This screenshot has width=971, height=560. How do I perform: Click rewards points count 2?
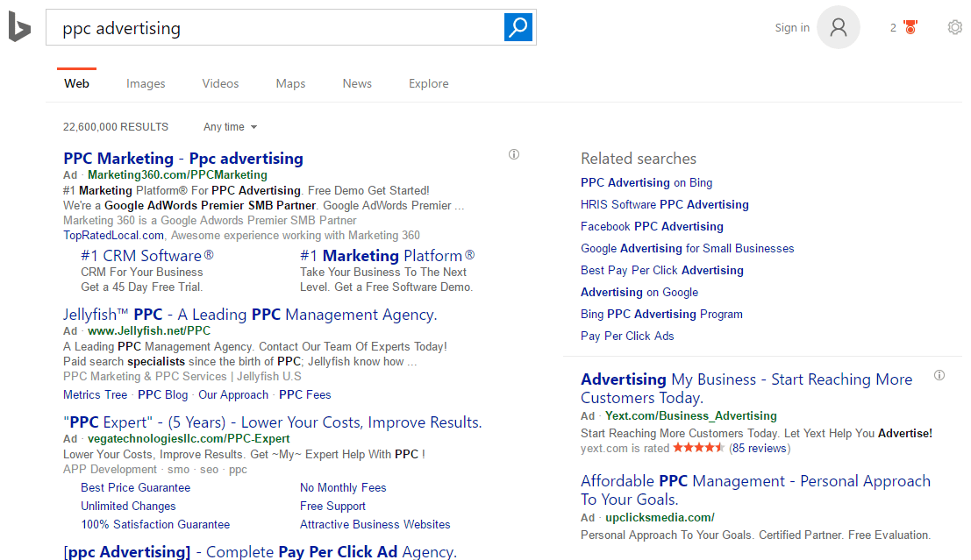(893, 28)
